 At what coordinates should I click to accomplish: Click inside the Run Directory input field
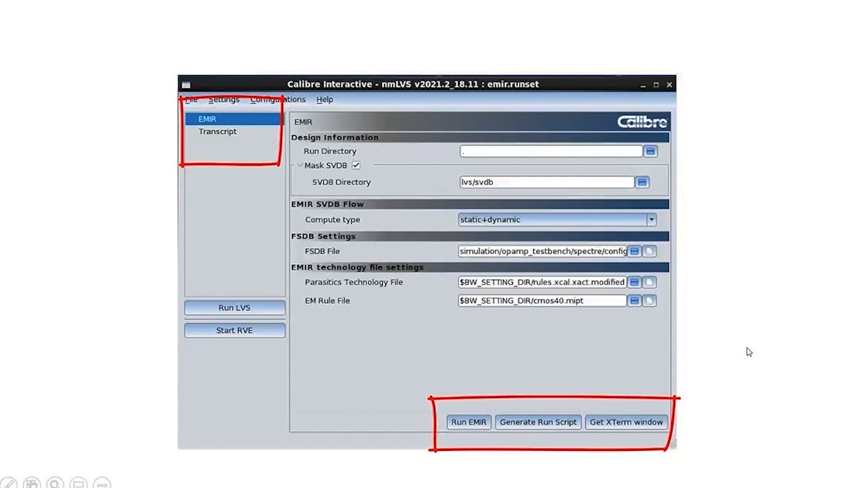tap(550, 151)
